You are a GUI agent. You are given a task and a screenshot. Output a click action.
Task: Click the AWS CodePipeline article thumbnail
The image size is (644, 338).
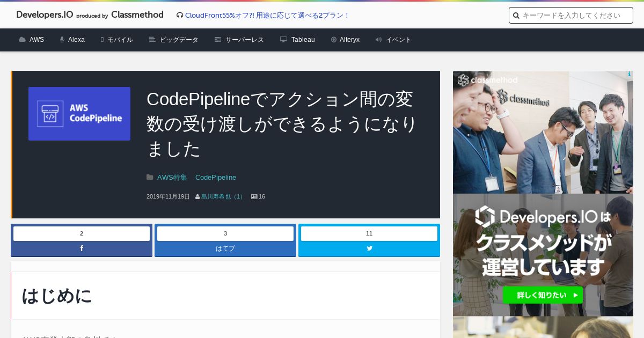point(79,114)
